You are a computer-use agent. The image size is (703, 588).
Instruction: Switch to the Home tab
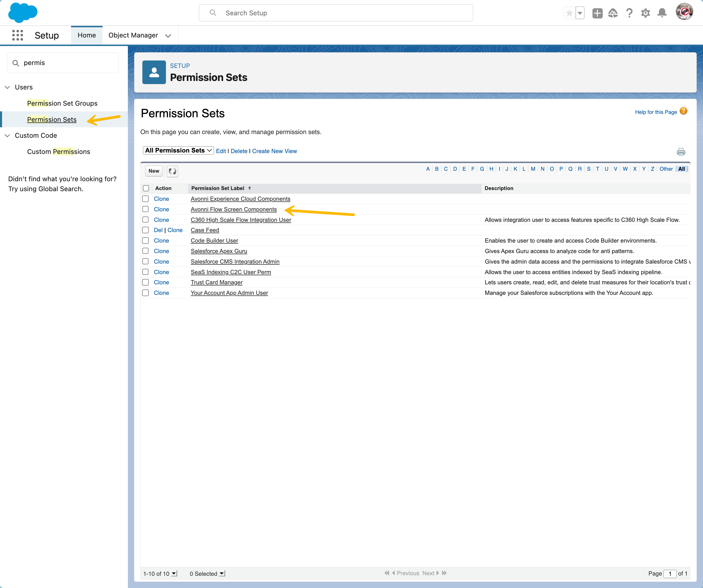pyautogui.click(x=87, y=35)
